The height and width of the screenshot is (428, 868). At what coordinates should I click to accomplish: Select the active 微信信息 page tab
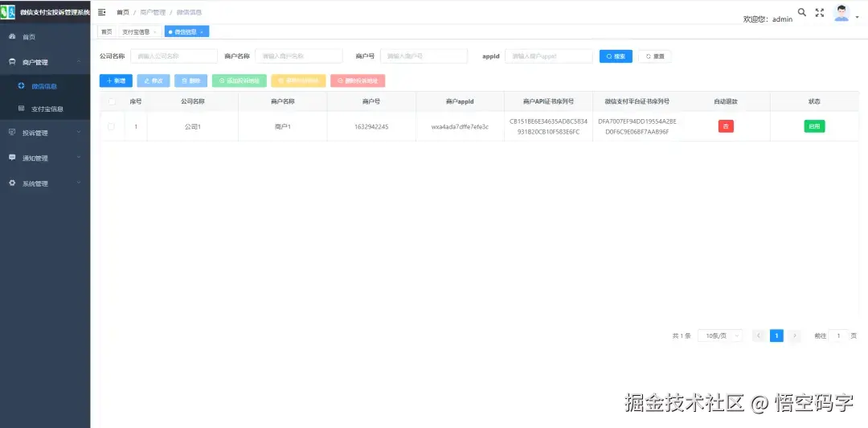tap(186, 31)
